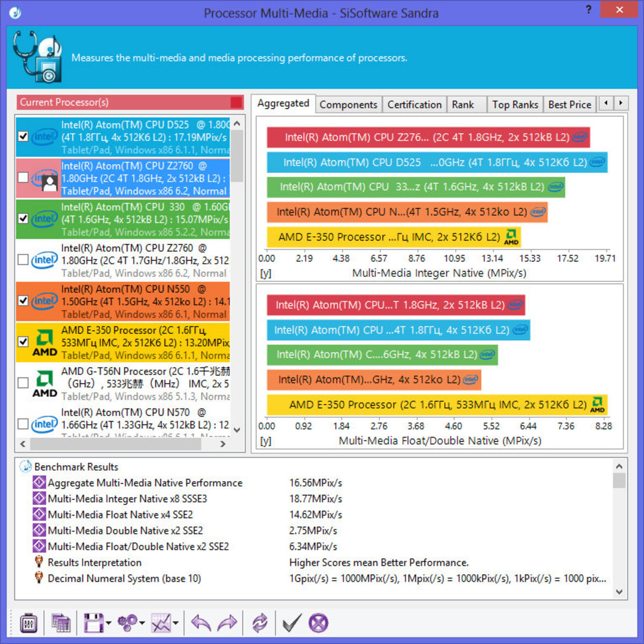This screenshot has width=644, height=644.
Task: Open the gears options icon
Action: [x=128, y=623]
